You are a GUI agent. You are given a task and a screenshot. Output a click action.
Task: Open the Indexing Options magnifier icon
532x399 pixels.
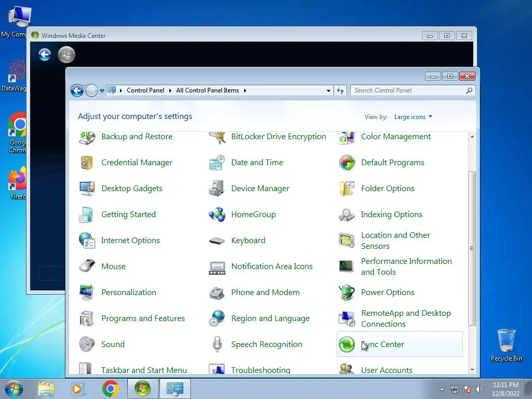[347, 215]
